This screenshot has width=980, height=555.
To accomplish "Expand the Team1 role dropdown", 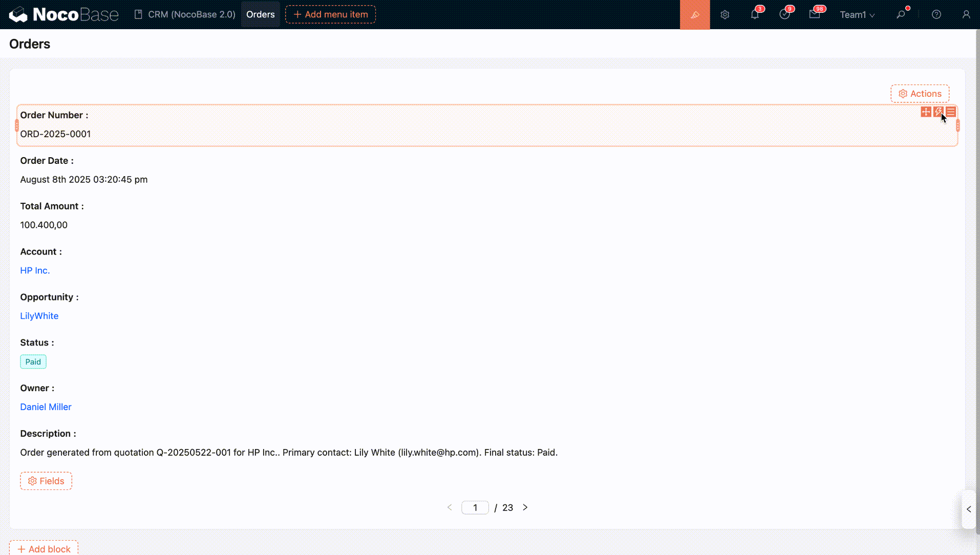I will click(x=857, y=14).
